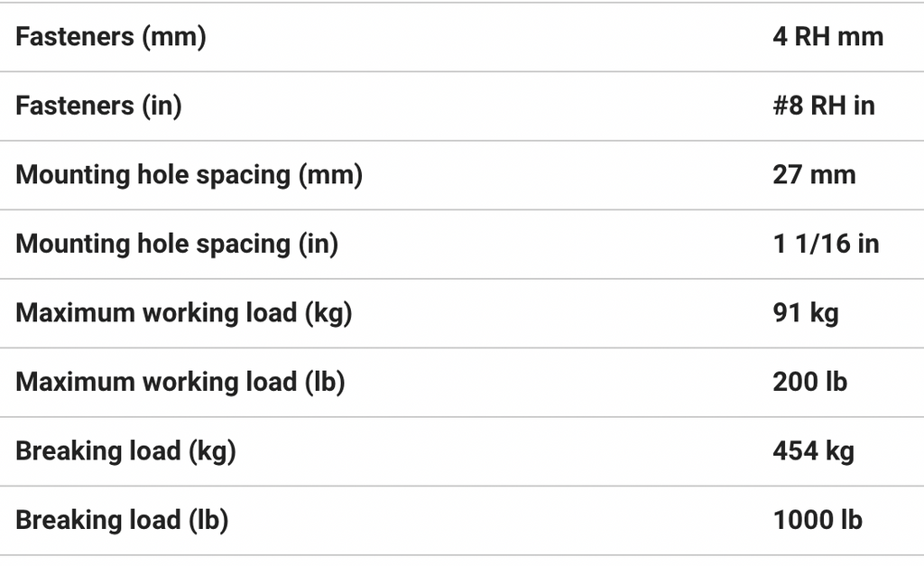Click the "Breaking load (kg)" label
Viewport: 924px width, 566px height.
tap(125, 450)
